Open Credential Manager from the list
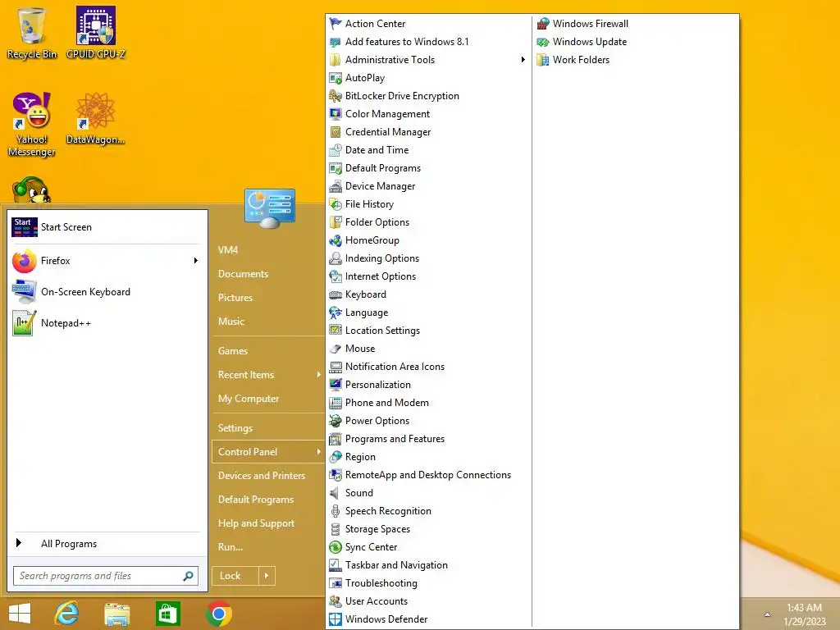 click(388, 132)
